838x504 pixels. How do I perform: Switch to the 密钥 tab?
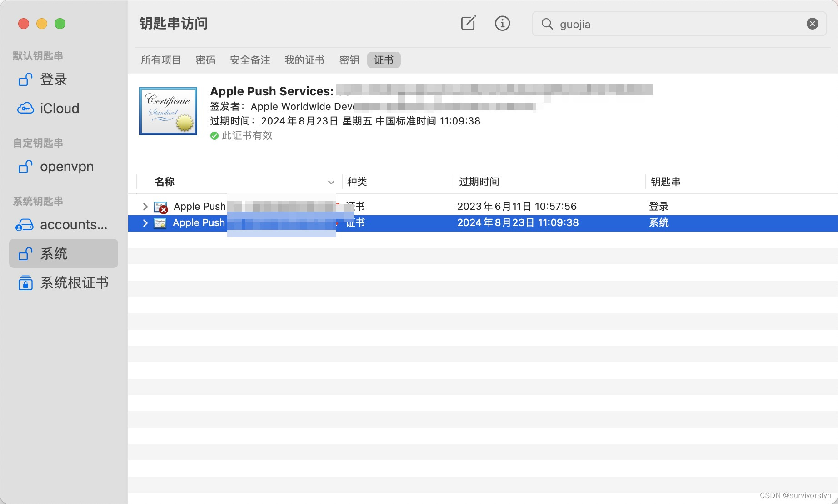pyautogui.click(x=349, y=60)
